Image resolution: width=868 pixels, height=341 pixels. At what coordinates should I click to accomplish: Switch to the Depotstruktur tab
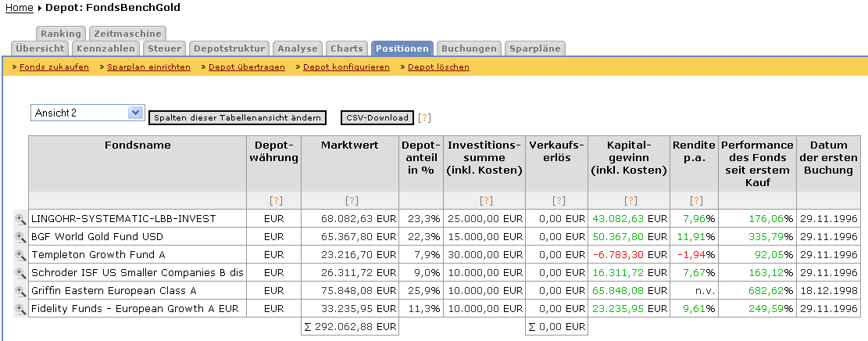point(229,48)
